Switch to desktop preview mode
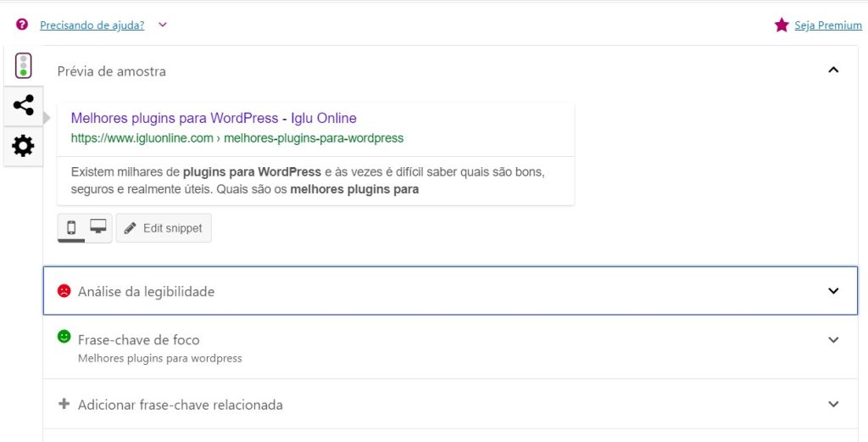The image size is (868, 442). (x=98, y=227)
